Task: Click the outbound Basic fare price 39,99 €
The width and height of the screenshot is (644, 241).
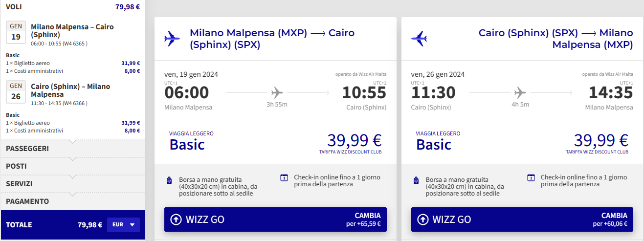Action: (x=355, y=141)
